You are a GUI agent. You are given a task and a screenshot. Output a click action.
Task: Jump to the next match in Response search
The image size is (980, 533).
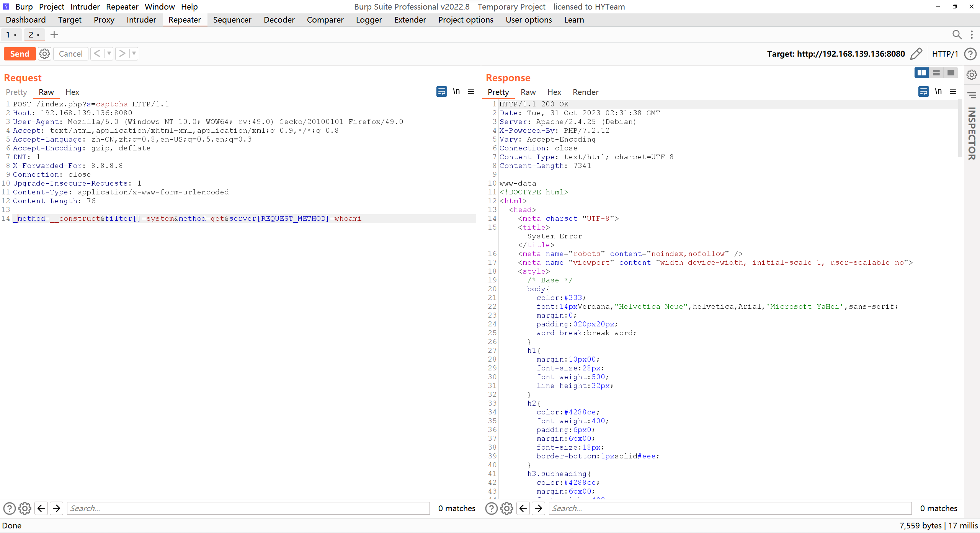[539, 509]
